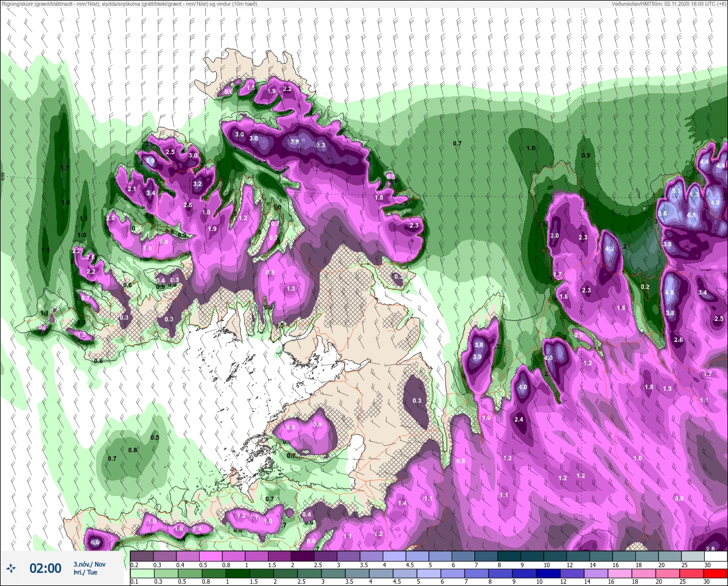728x586 pixels.
Task: Click the "2.1" precipitation value on the map
Action: click(x=132, y=189)
